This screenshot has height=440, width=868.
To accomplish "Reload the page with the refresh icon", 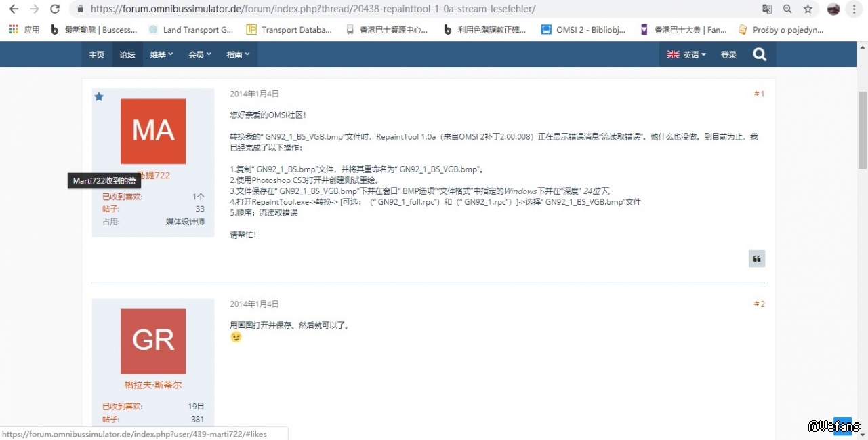I will [x=56, y=9].
